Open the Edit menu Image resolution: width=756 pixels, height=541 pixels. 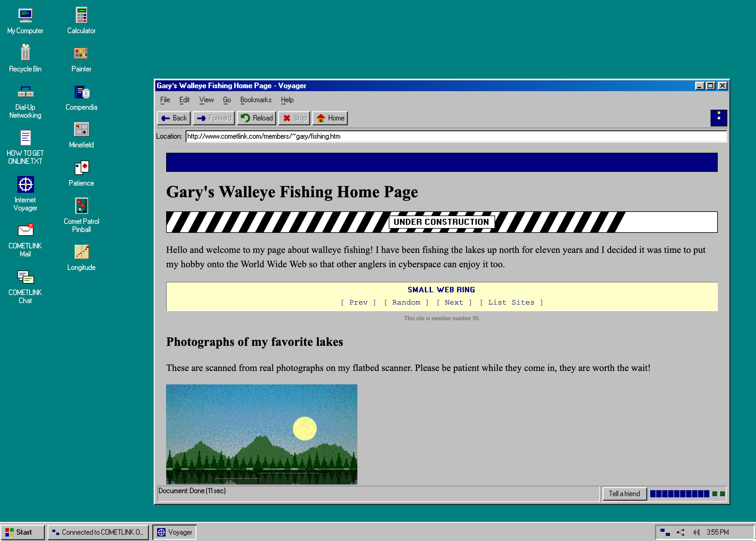click(184, 100)
